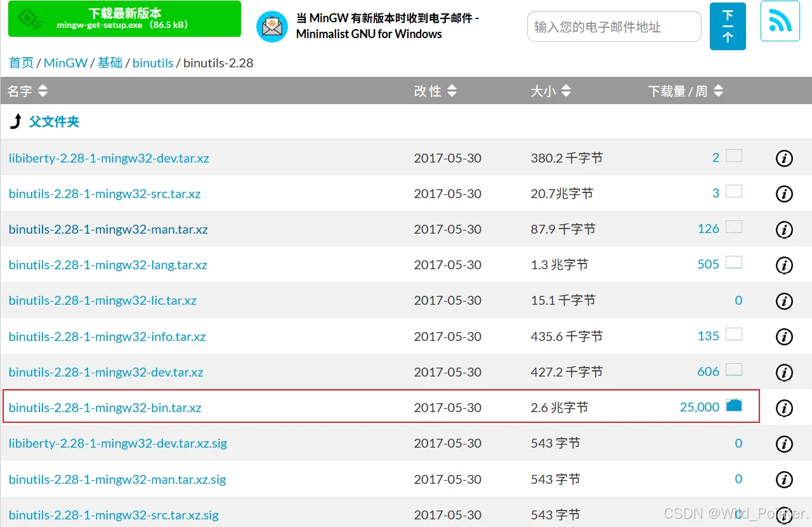View info icon for binutils-2.28-1-mingw32-src.tar.xz
The image size is (812, 527).
tap(784, 194)
